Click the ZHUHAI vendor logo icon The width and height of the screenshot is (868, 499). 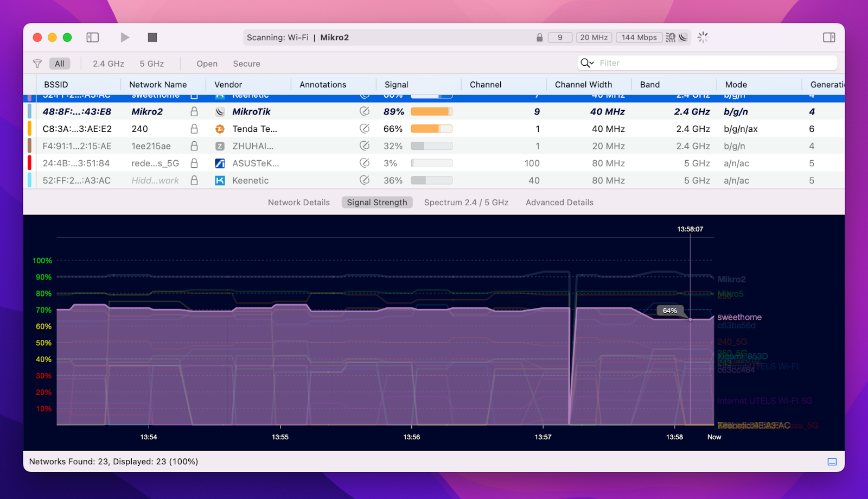[220, 146]
